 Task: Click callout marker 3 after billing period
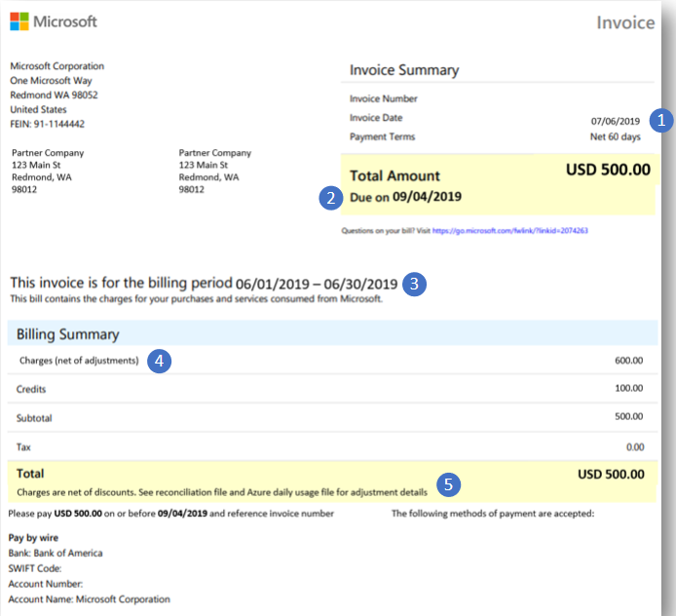coord(415,285)
